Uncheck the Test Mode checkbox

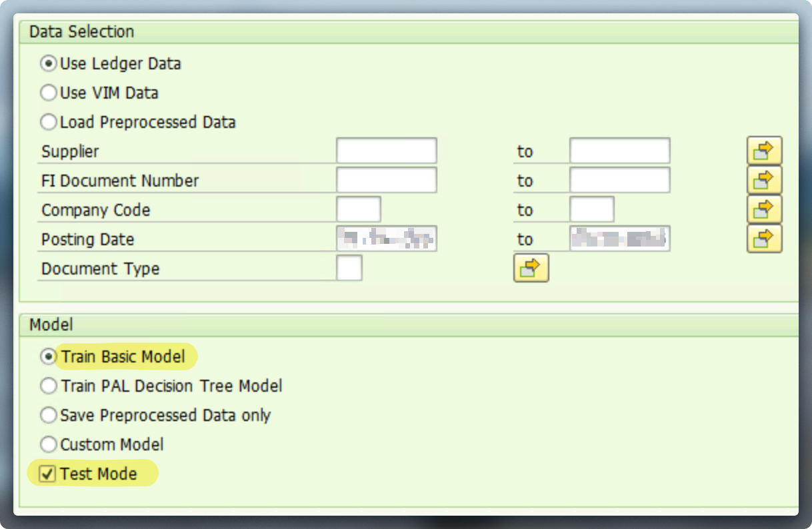click(47, 474)
